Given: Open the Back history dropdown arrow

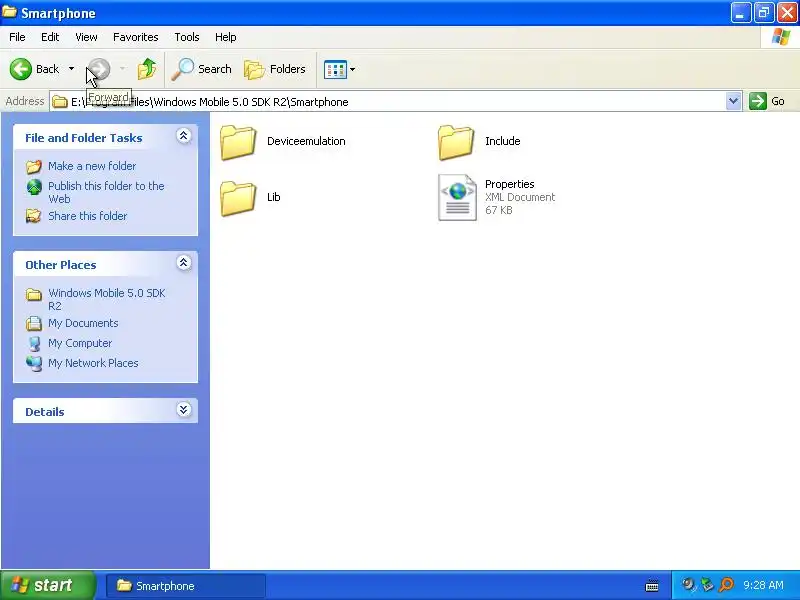Looking at the screenshot, I should tap(71, 69).
